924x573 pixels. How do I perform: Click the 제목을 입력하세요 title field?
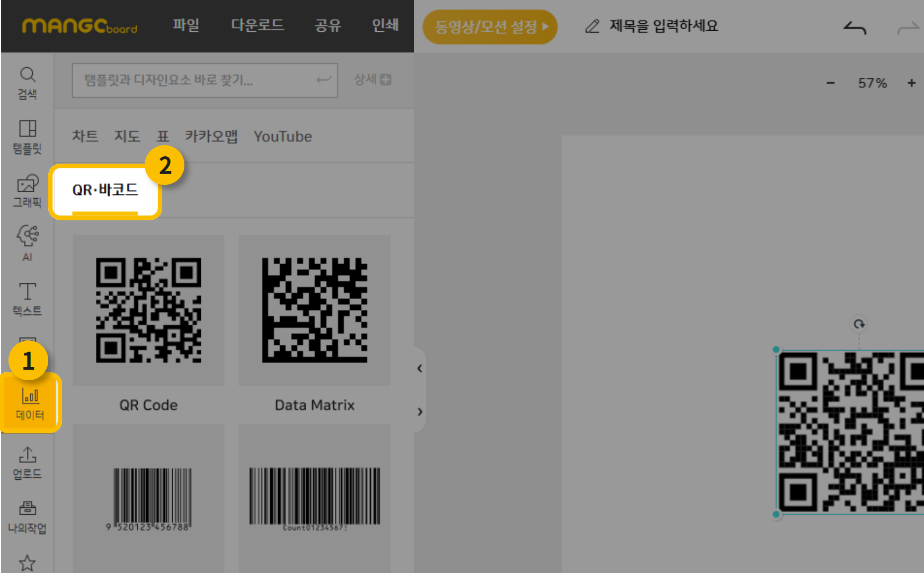point(664,25)
